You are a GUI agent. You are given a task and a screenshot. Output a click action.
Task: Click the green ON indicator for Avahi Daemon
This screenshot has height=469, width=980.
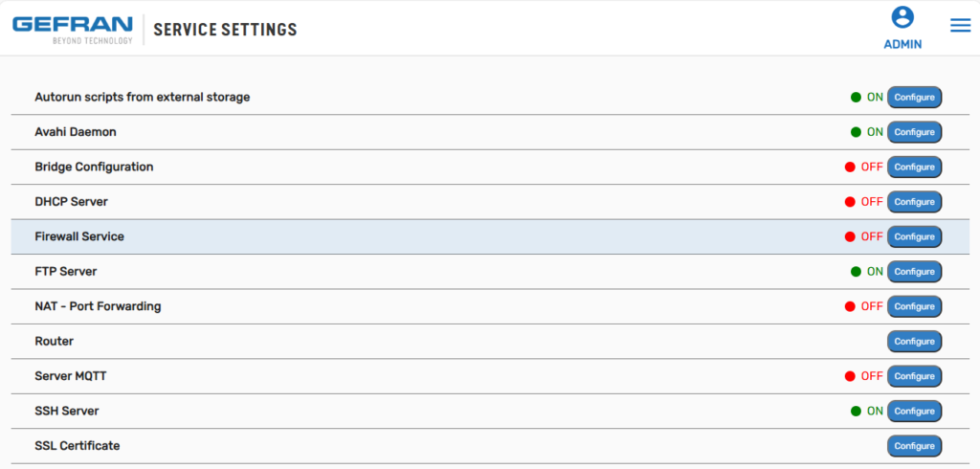point(867,132)
